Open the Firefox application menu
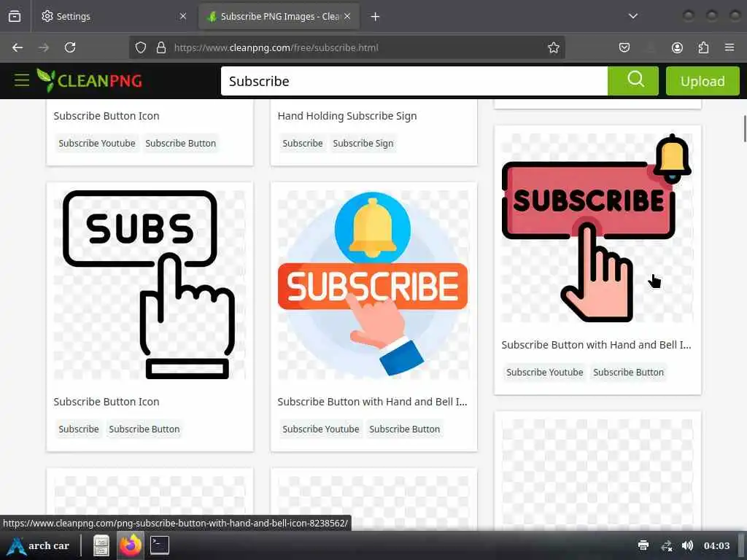Viewport: 747px width, 560px height. pyautogui.click(x=729, y=47)
